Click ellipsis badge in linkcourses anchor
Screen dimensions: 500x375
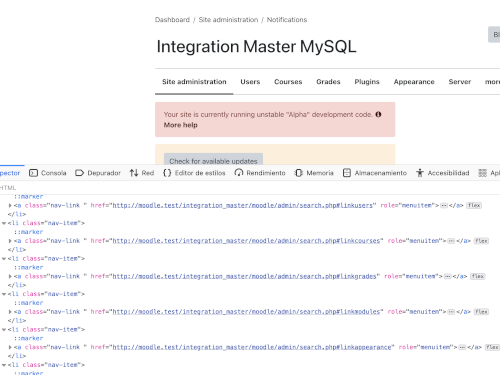[451, 241]
